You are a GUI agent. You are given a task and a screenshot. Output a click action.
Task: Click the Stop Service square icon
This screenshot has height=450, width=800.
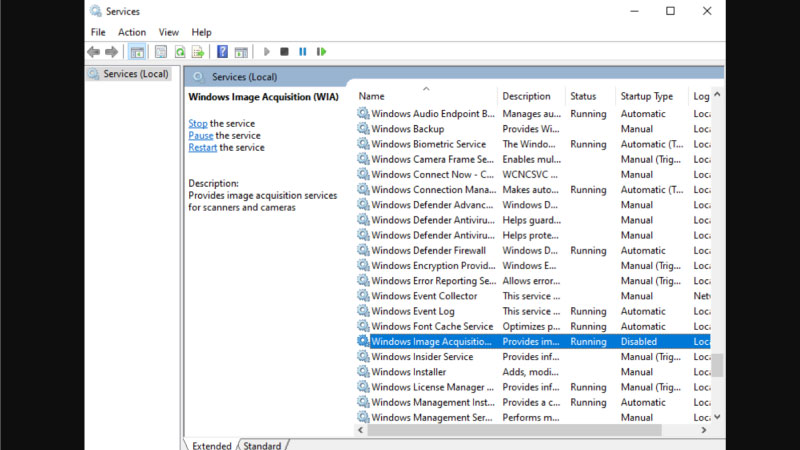point(285,52)
